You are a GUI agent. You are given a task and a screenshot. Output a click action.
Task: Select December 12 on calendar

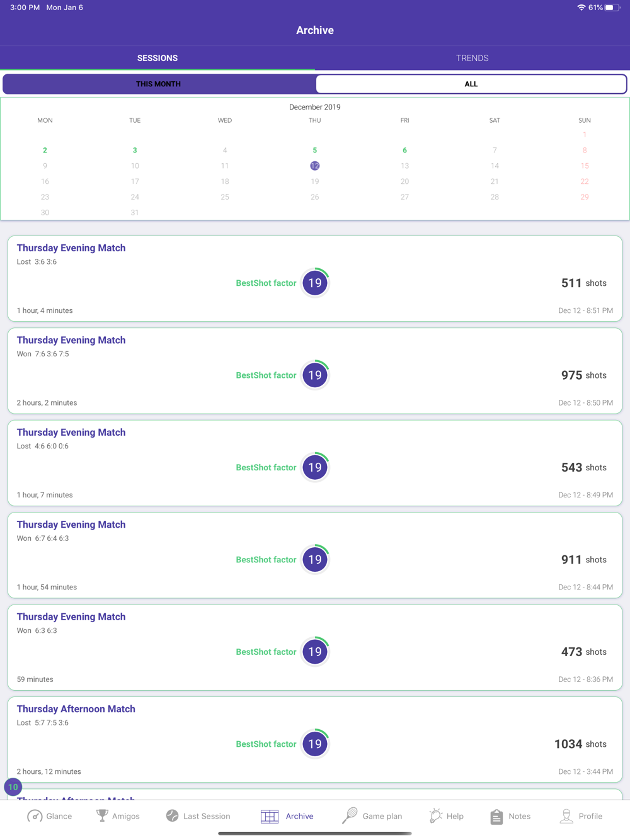[315, 166]
